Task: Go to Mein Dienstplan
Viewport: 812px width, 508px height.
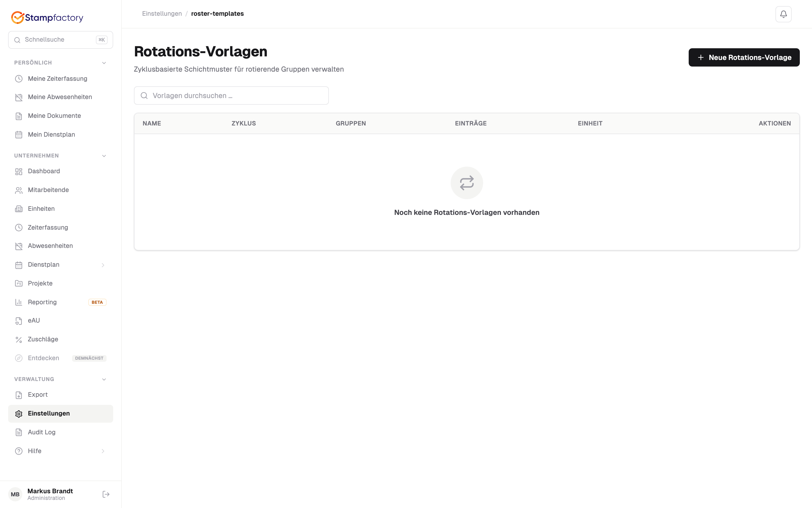Action: coord(60,135)
